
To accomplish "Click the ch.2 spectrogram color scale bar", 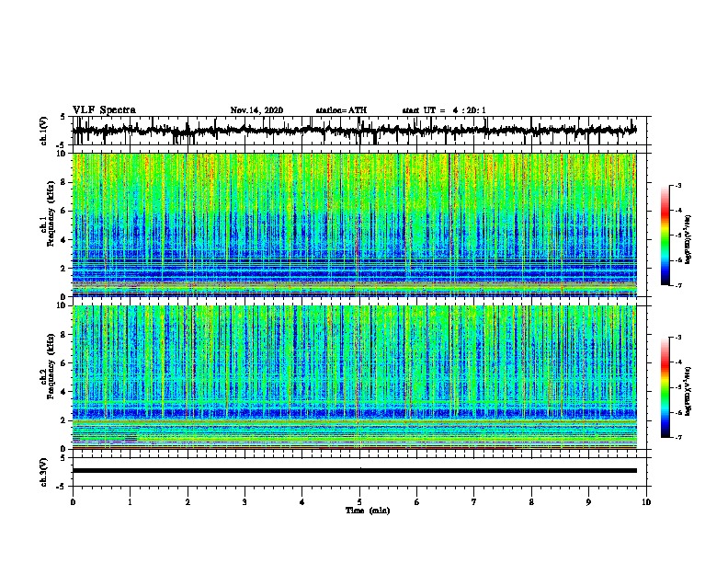I will pyautogui.click(x=665, y=387).
